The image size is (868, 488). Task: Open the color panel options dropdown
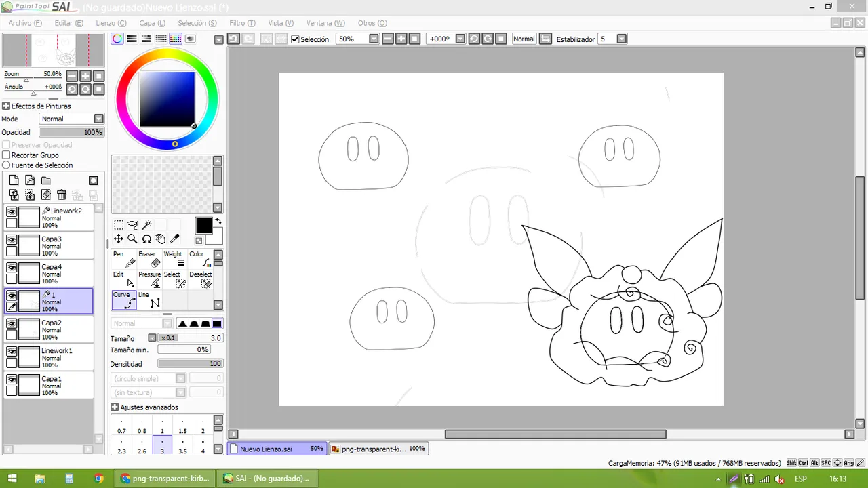point(218,39)
